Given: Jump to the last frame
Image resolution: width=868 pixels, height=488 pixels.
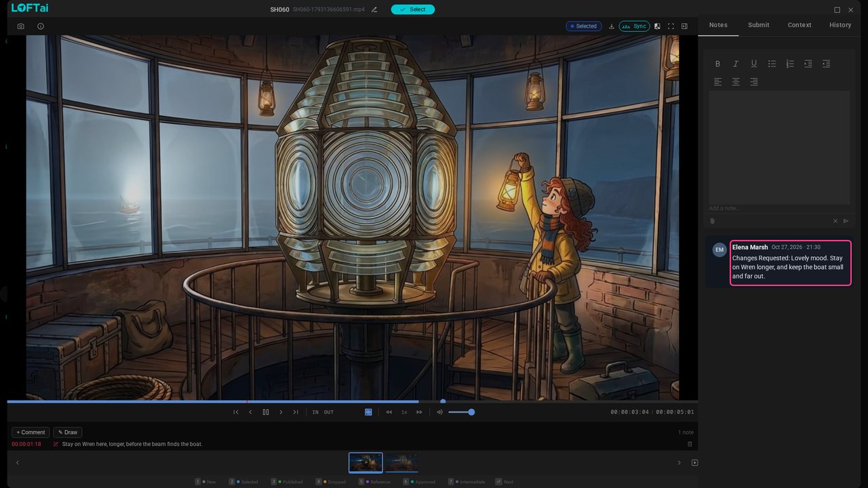Looking at the screenshot, I should 296,412.
